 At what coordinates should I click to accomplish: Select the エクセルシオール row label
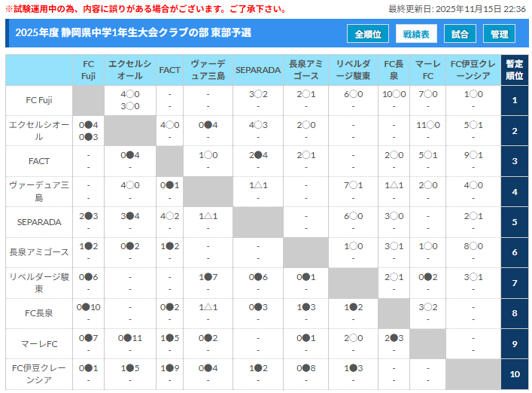tap(39, 131)
